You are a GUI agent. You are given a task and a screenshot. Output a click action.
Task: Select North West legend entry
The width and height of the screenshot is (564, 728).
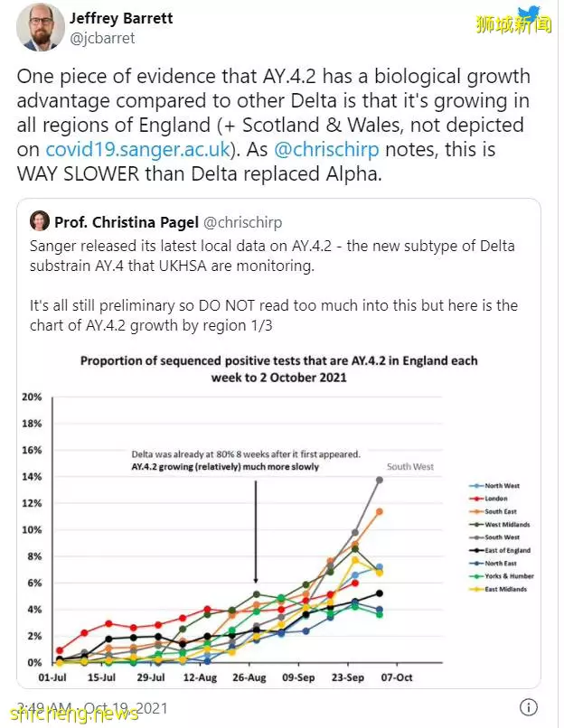pyautogui.click(x=493, y=486)
